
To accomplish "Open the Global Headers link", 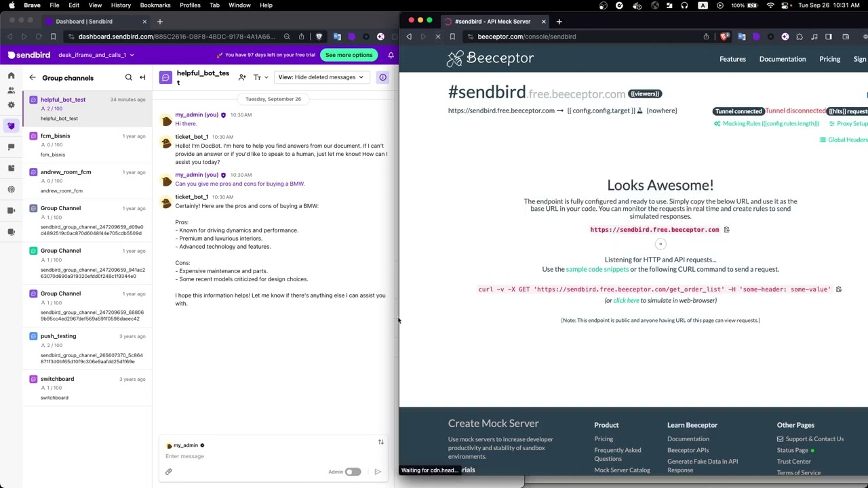I will [844, 140].
